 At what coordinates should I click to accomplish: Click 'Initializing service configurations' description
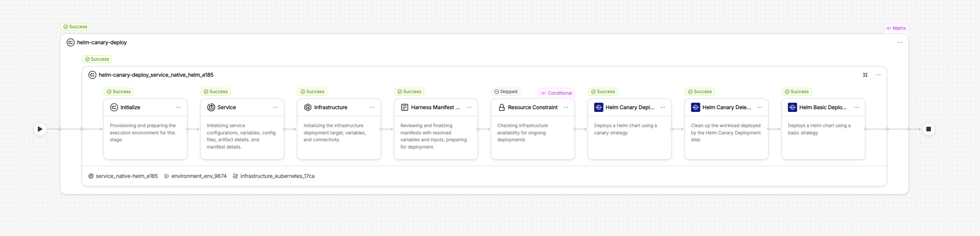tap(241, 136)
